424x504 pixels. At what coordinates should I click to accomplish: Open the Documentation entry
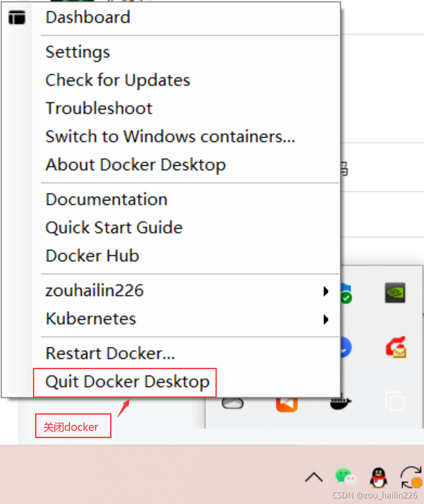pyautogui.click(x=107, y=200)
